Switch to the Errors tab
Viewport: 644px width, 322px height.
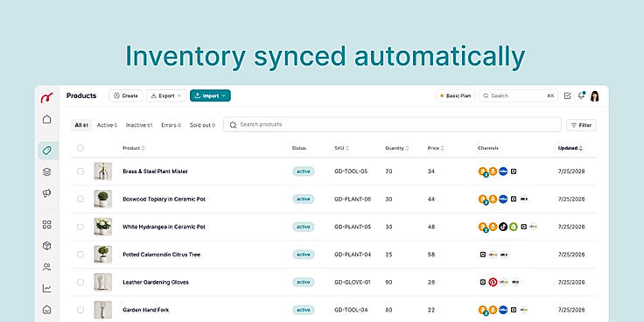point(171,125)
